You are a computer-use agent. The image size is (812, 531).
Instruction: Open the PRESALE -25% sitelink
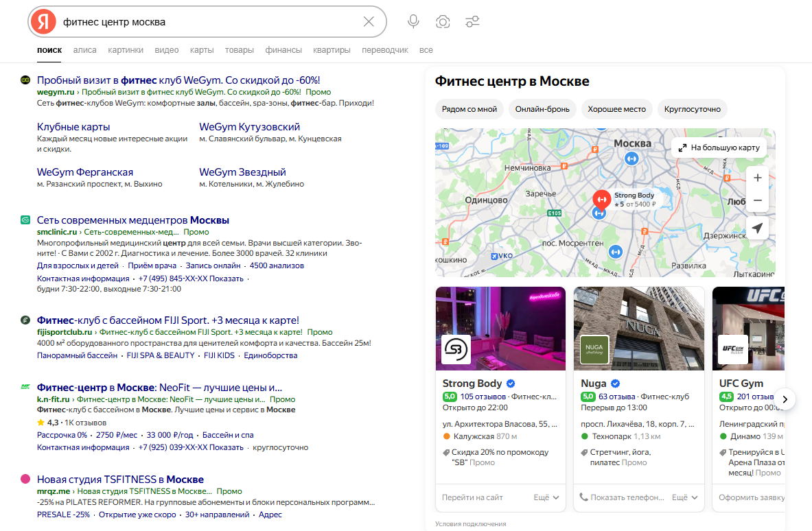[x=63, y=515]
